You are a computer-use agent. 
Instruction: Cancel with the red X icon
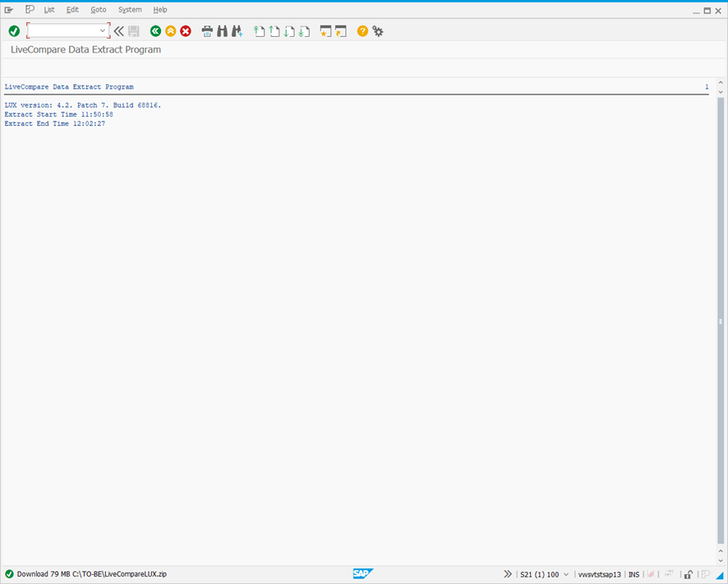coord(186,31)
